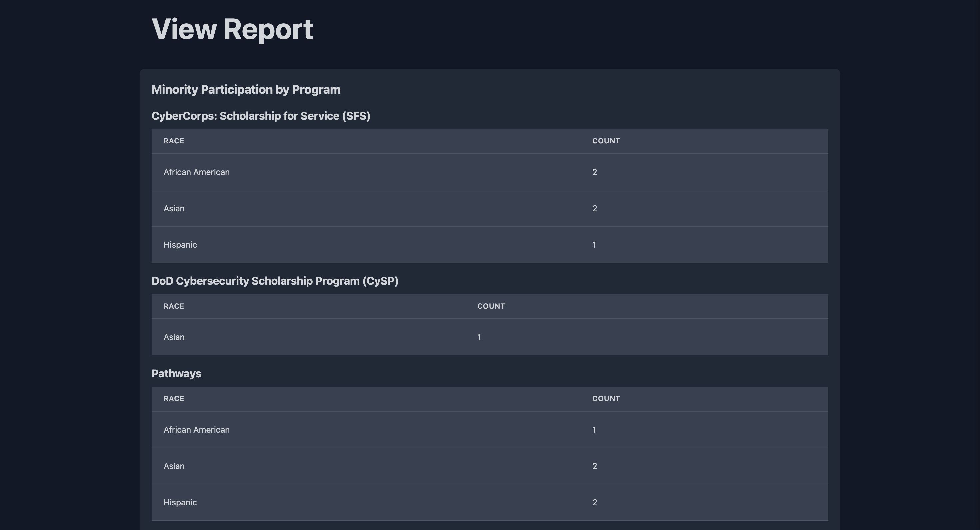Click African American count value in SFS table
Image resolution: width=980 pixels, height=530 pixels.
point(594,172)
